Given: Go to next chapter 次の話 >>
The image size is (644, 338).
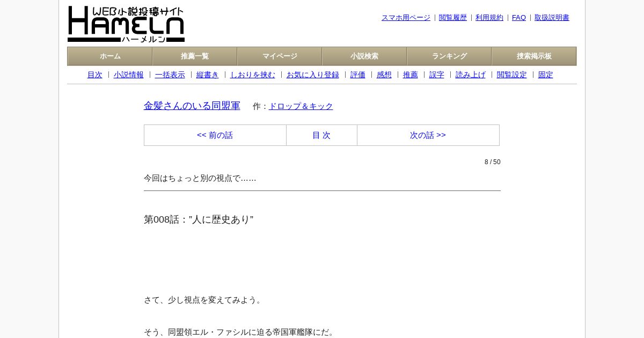Looking at the screenshot, I should pos(428,135).
